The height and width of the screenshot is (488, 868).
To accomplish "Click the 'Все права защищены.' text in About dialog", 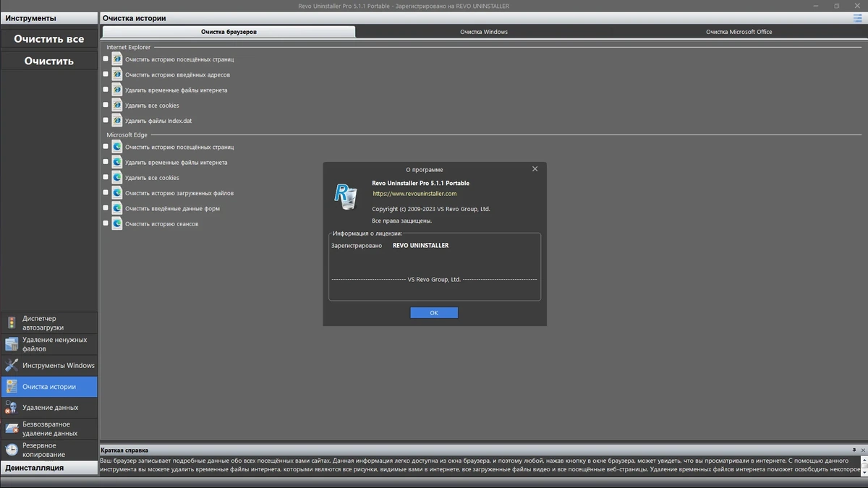I will tap(402, 221).
